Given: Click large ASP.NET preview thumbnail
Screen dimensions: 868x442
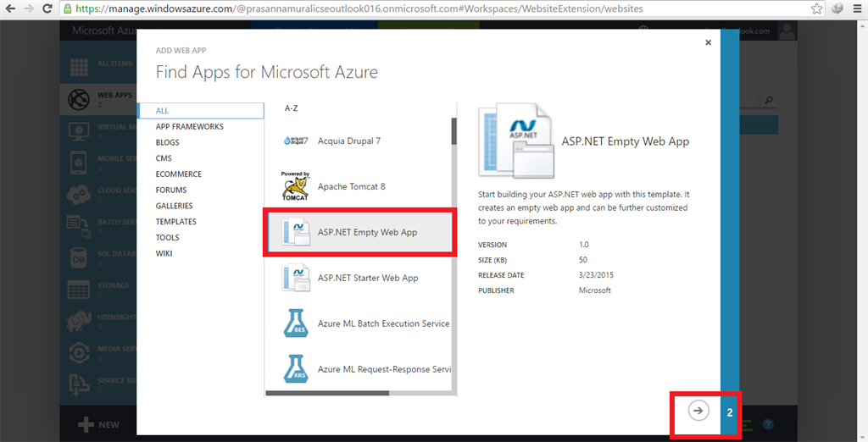Looking at the screenshot, I should point(516,141).
